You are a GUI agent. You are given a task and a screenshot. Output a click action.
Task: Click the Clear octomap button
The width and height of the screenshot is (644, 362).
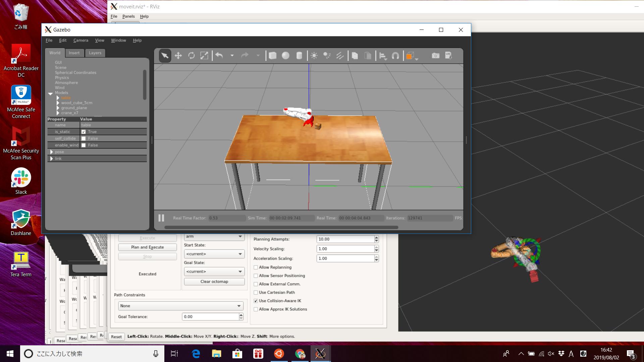pos(214,282)
